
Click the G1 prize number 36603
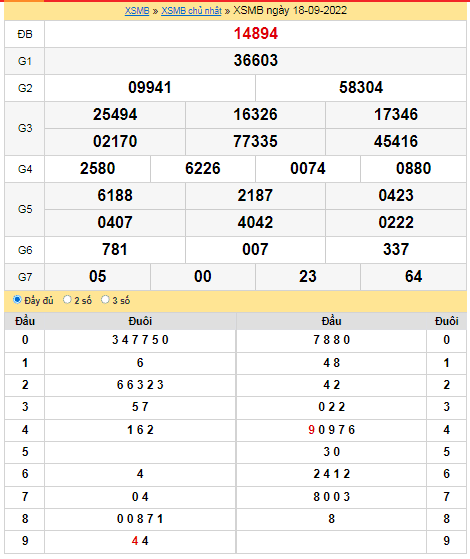256,61
